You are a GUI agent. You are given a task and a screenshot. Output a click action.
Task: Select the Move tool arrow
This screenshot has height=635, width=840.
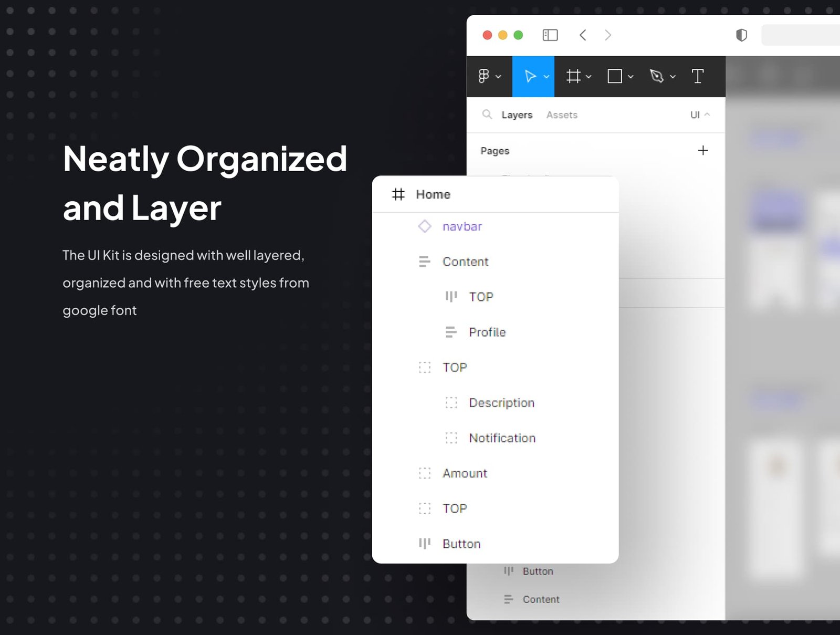pos(530,76)
